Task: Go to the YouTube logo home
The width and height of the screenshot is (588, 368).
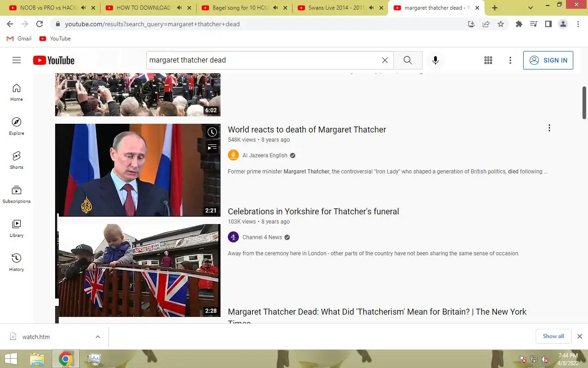Action: click(x=54, y=60)
